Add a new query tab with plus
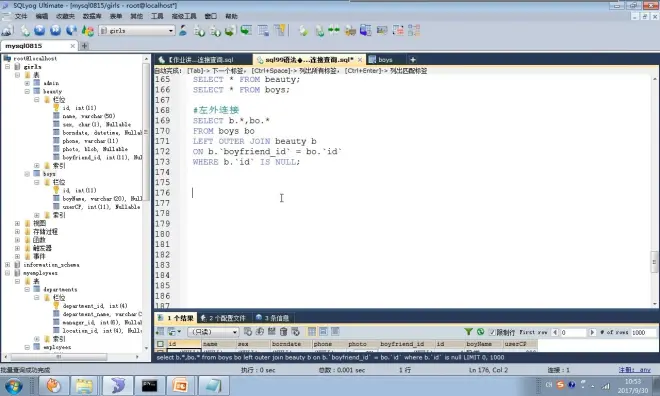The height and width of the screenshot is (396, 660). [x=412, y=60]
